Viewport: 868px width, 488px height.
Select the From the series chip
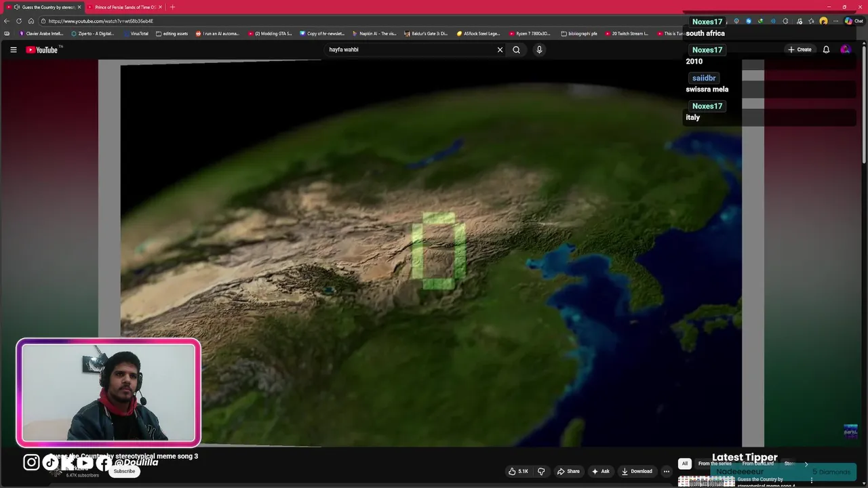point(715,464)
